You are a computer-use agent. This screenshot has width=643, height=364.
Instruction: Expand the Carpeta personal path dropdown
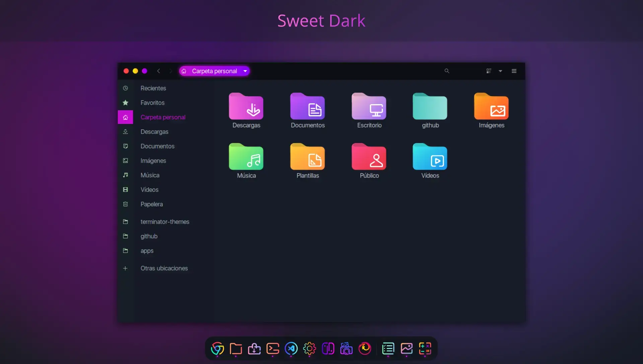click(245, 71)
